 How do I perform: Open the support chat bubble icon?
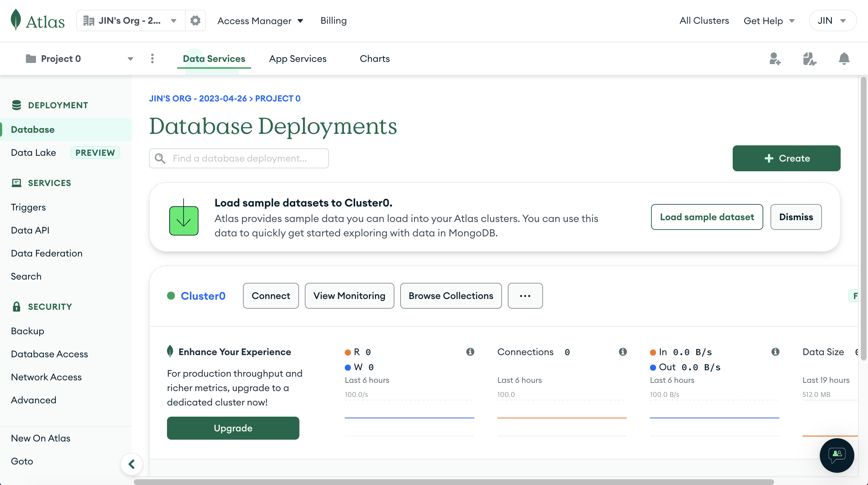click(837, 455)
